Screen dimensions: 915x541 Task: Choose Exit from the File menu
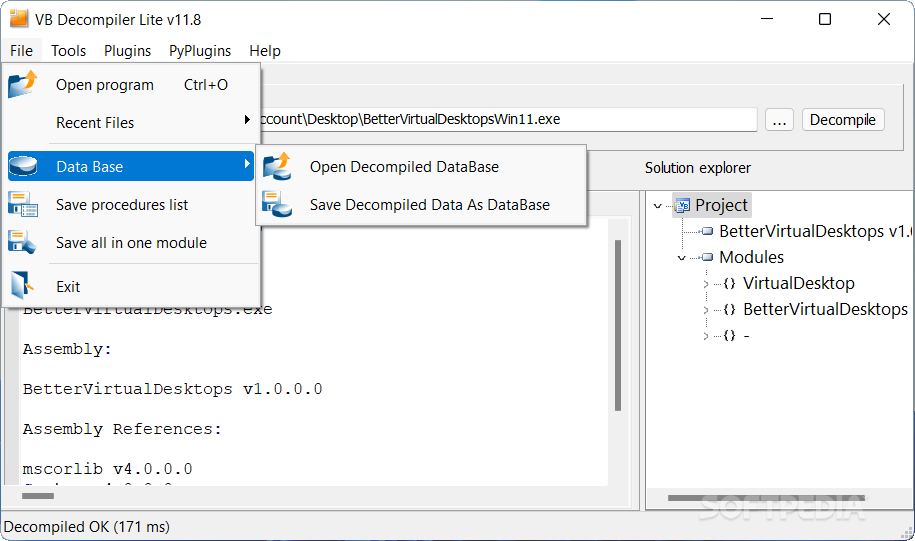[131, 287]
